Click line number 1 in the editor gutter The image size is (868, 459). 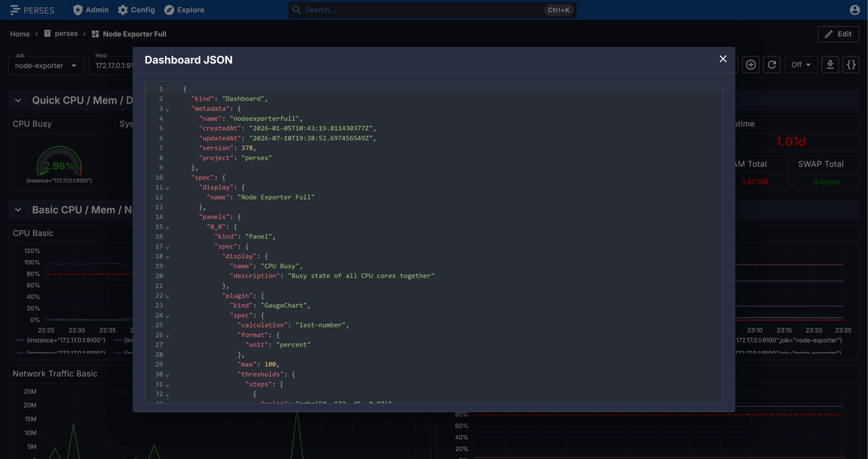[x=161, y=89]
